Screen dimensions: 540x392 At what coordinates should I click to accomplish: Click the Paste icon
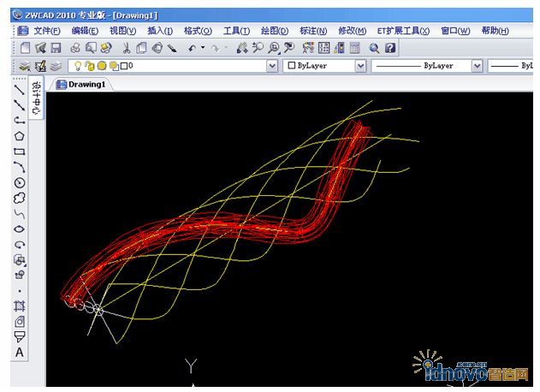pos(157,48)
